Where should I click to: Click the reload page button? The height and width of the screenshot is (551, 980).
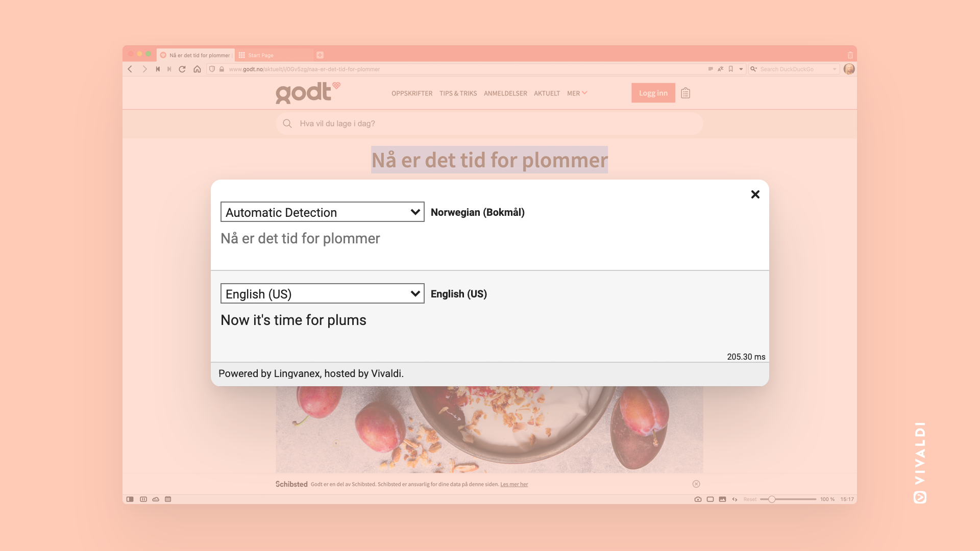[x=182, y=69]
